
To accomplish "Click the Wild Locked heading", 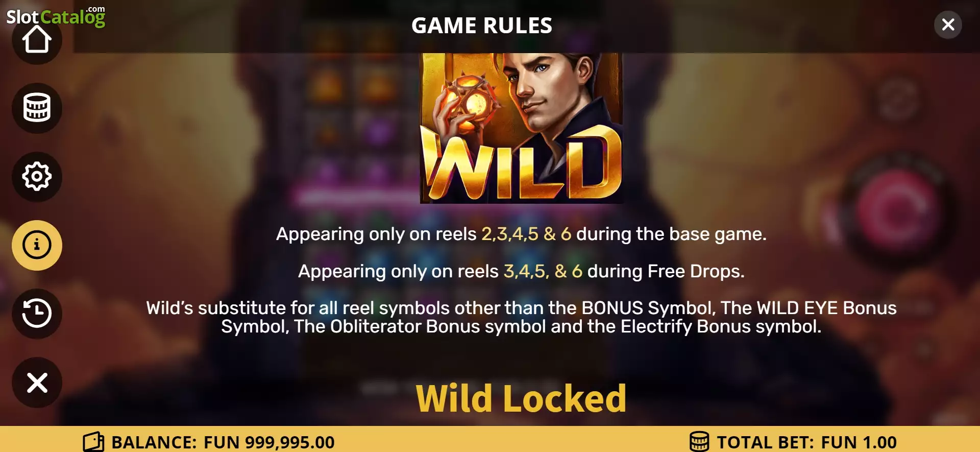I will coord(521,398).
